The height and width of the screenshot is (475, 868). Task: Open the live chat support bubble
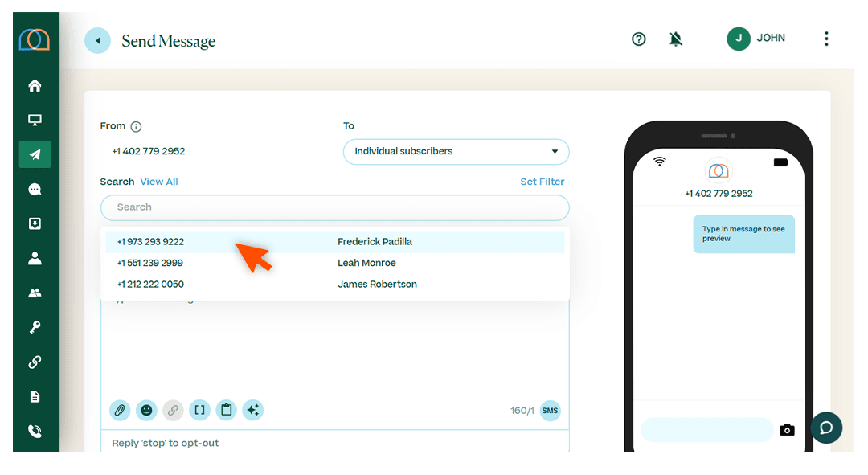(x=826, y=428)
